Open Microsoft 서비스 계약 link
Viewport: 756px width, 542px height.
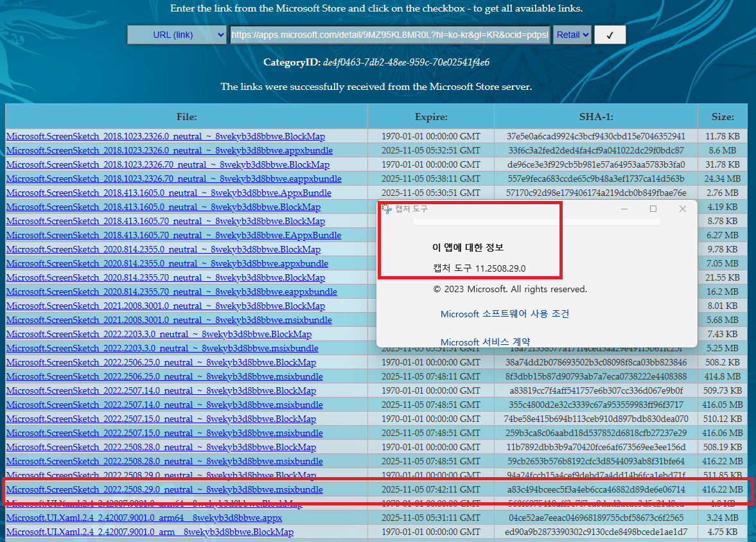[485, 342]
